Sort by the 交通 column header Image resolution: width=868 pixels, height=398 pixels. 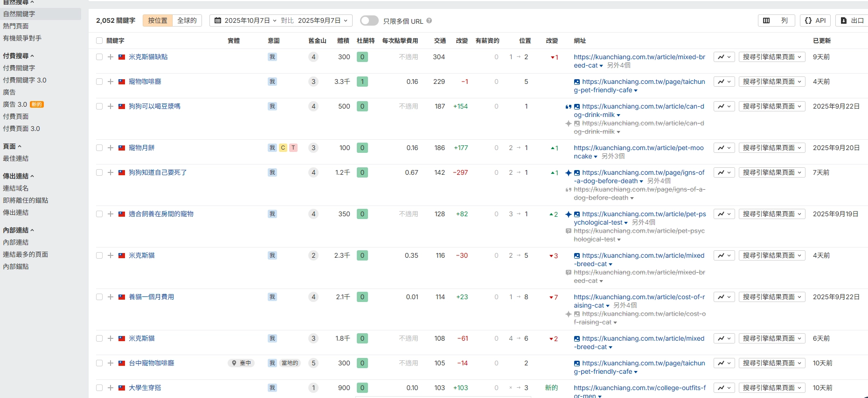pos(440,41)
